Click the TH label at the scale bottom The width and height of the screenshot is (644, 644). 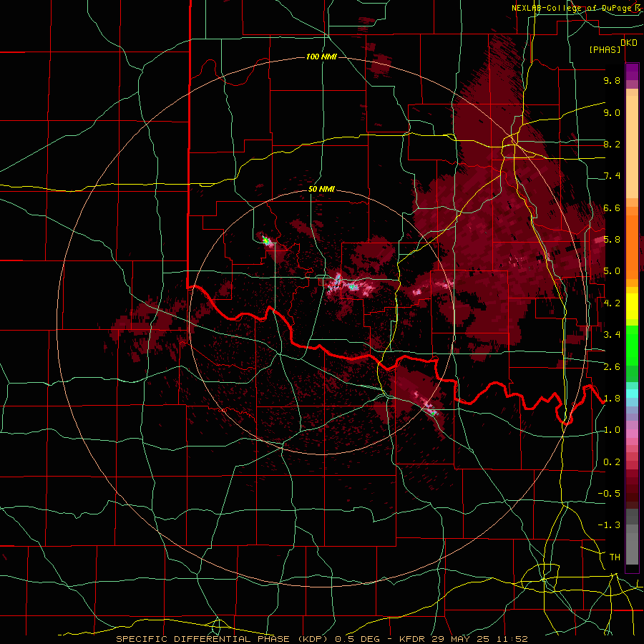click(615, 557)
